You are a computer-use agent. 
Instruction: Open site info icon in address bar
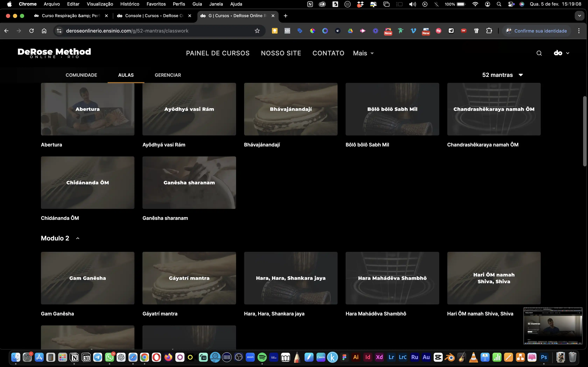click(59, 31)
